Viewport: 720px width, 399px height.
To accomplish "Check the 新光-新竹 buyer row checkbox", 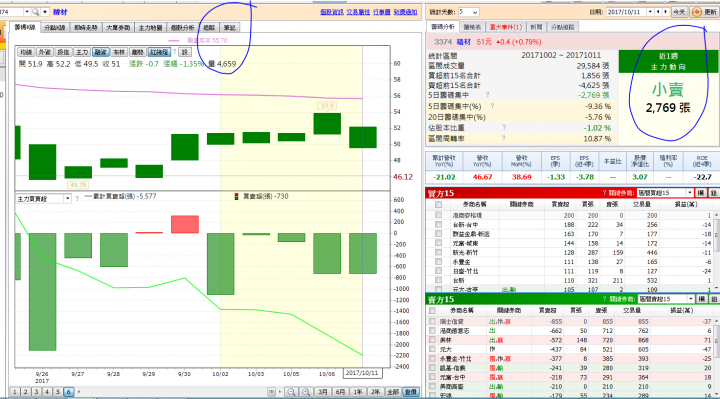I will 439,253.
